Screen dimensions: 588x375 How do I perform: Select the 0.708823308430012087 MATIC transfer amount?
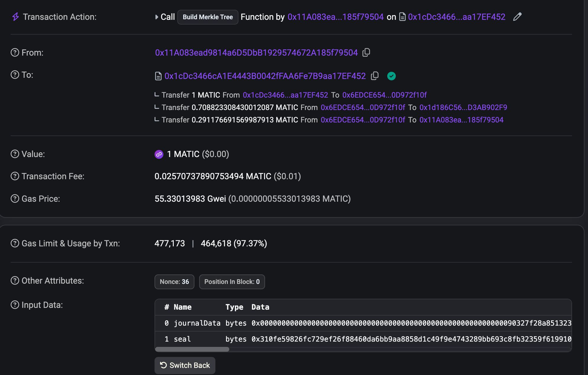click(x=245, y=107)
